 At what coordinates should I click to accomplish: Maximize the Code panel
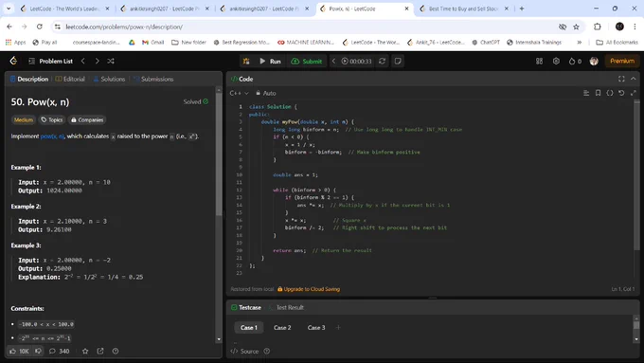(x=621, y=79)
